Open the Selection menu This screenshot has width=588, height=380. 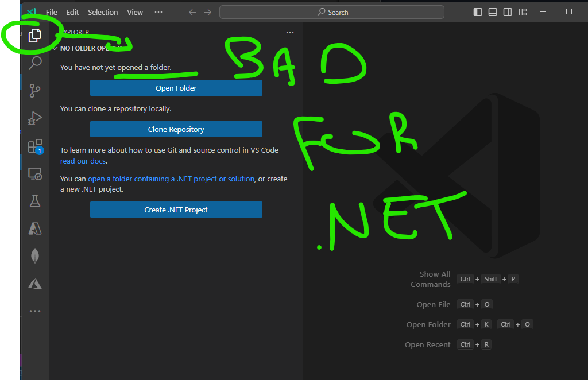tap(103, 13)
